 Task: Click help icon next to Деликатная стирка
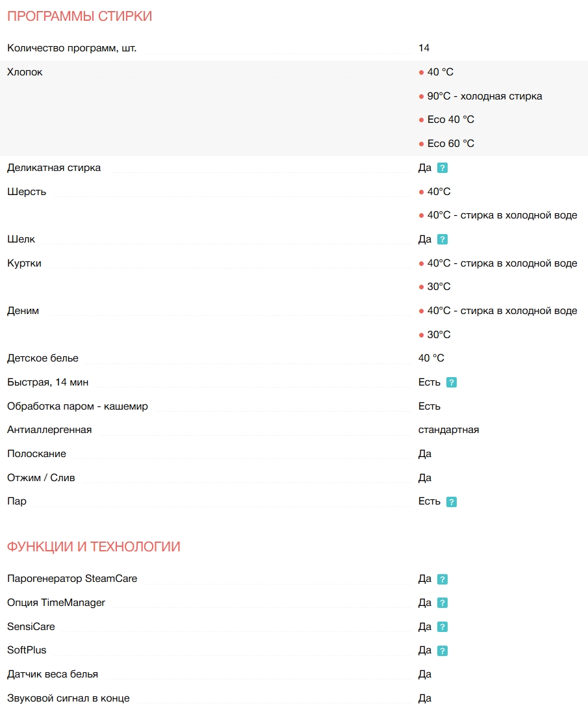442,168
